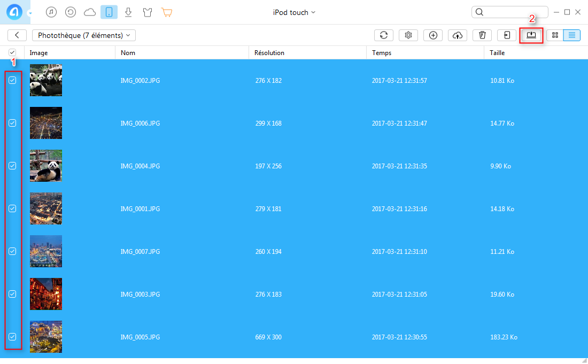The image size is (588, 364).
Task: Open the night city thumbnail of IMG_0006.JPG
Action: [46, 123]
